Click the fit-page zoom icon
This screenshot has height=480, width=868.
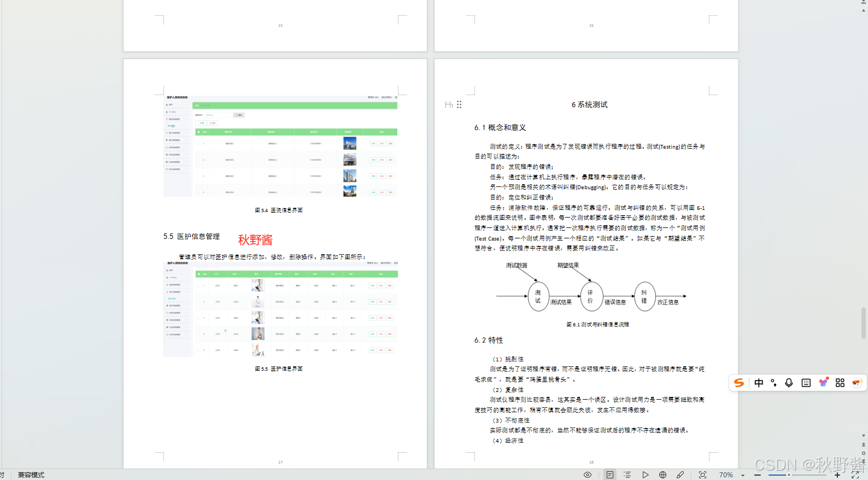(x=702, y=475)
